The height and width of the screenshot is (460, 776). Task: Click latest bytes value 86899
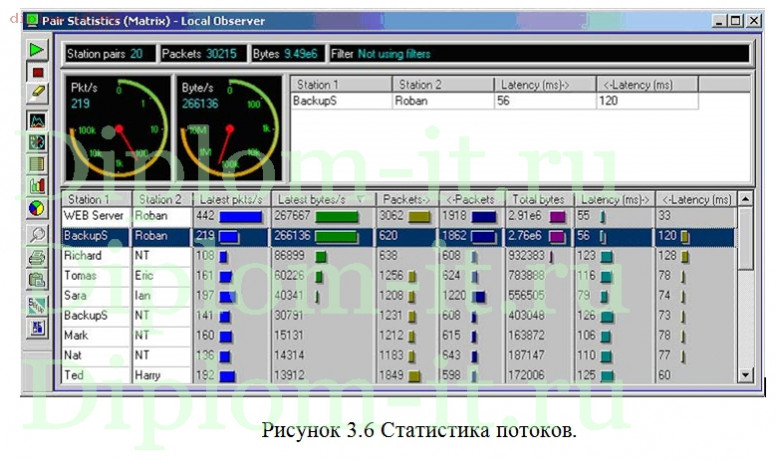[x=290, y=256]
